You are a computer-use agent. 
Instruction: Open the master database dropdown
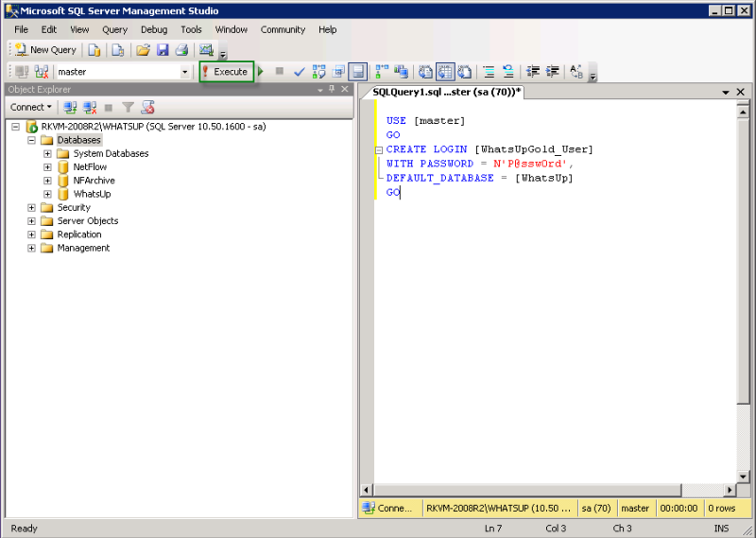coord(184,72)
